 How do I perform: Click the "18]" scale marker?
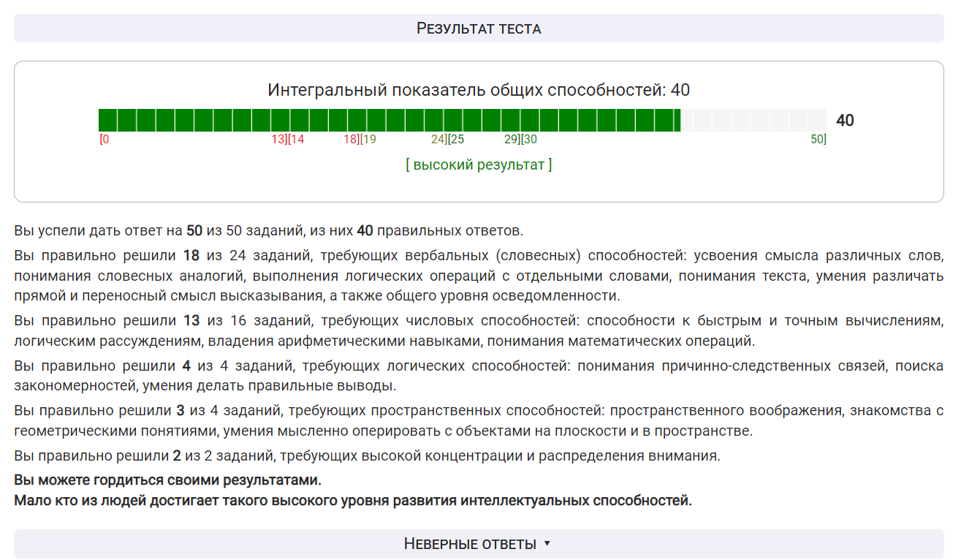(x=351, y=140)
